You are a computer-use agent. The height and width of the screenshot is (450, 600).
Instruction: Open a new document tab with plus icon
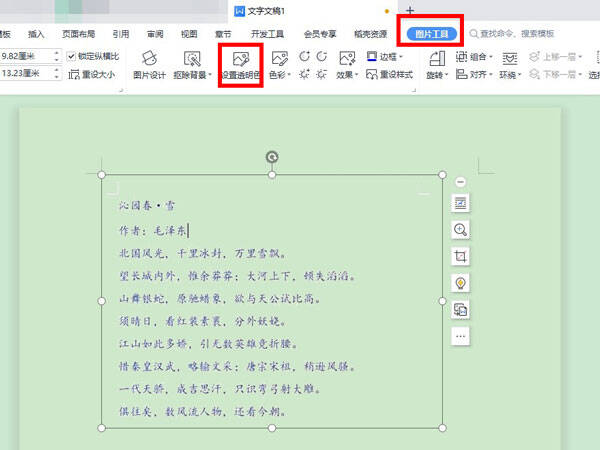[410, 10]
